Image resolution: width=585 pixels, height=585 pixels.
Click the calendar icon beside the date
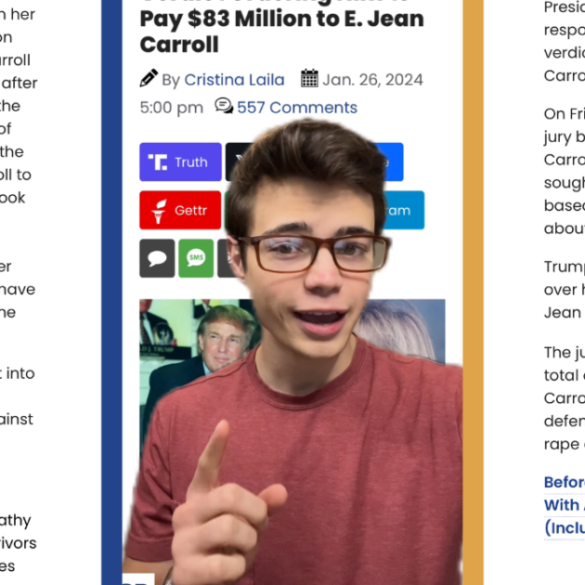tap(309, 78)
